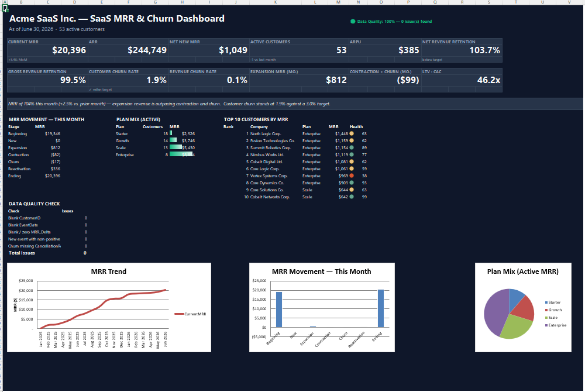Select the Ending bar in MRR Movement chart
The height and width of the screenshot is (392, 585).
coord(381,308)
